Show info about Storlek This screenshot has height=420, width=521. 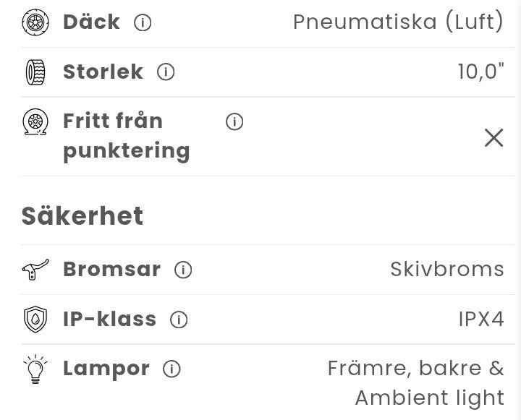(166, 72)
